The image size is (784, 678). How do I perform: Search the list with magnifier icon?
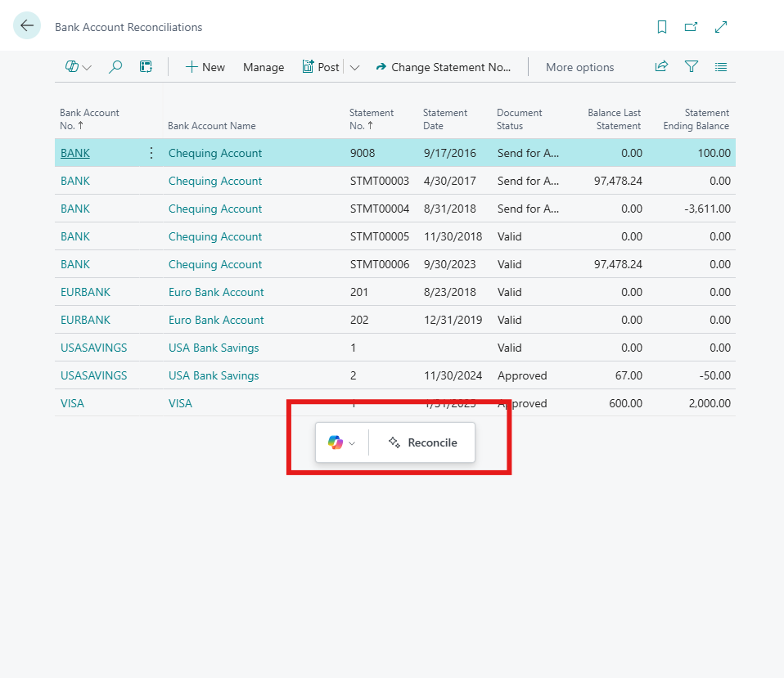click(x=115, y=67)
